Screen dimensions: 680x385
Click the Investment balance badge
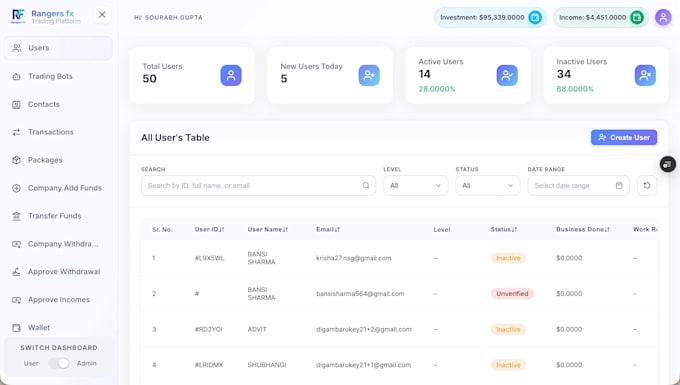tap(490, 17)
